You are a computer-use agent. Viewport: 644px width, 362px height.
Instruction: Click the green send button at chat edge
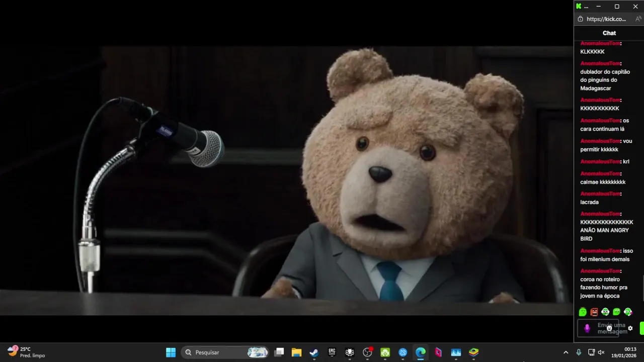pos(642,328)
